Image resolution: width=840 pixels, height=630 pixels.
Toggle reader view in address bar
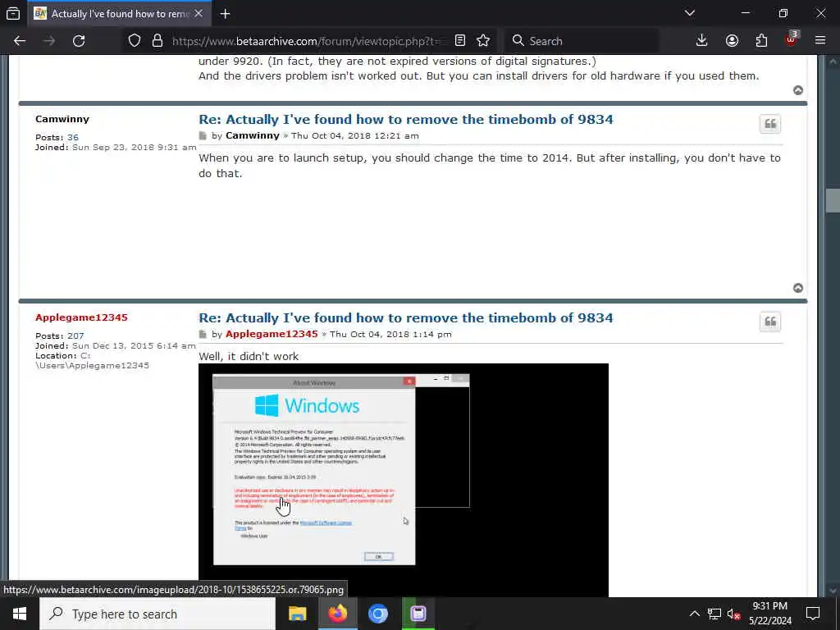coord(459,41)
